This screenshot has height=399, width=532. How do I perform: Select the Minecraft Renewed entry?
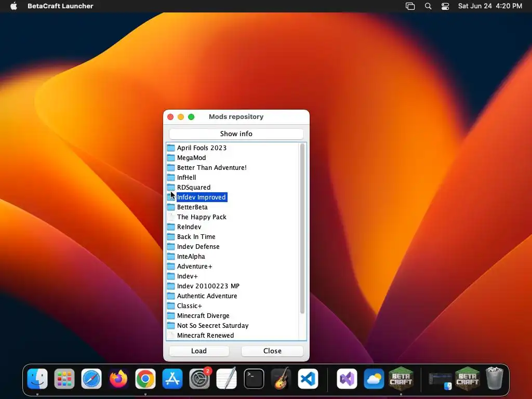[x=205, y=335]
